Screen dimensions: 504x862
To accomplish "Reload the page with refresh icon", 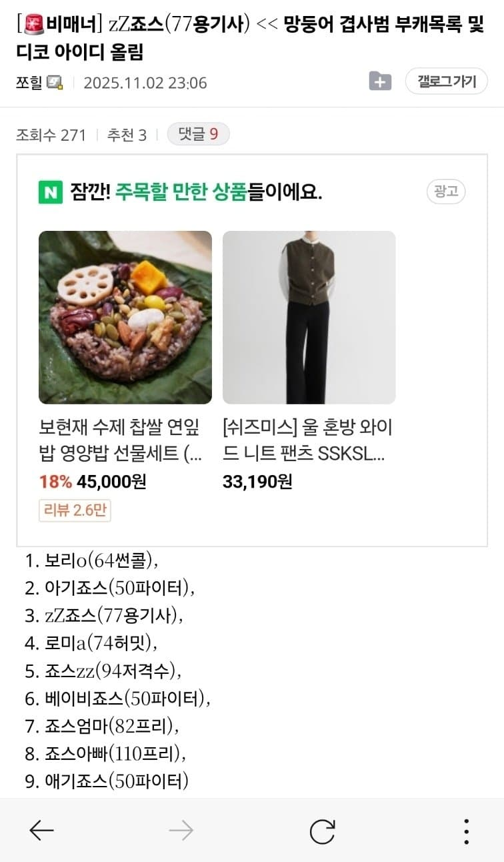I will (x=323, y=831).
